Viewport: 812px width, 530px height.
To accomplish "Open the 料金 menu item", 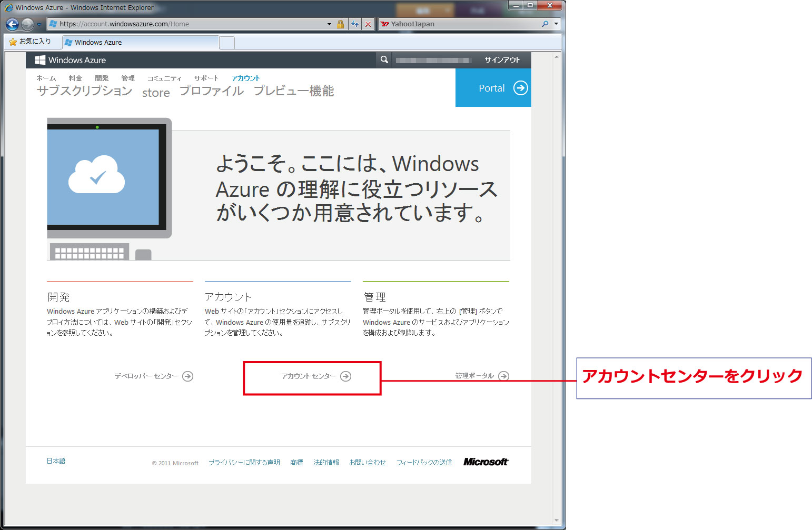I will (75, 78).
